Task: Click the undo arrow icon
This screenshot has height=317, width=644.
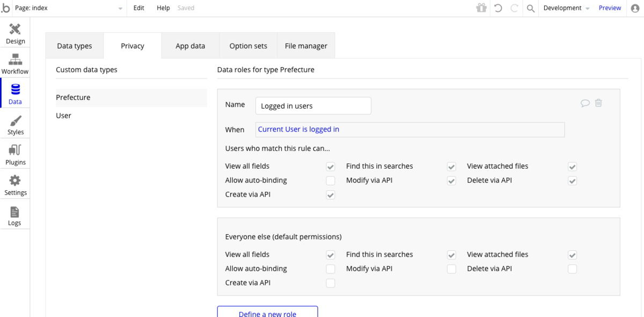Action: (x=498, y=8)
